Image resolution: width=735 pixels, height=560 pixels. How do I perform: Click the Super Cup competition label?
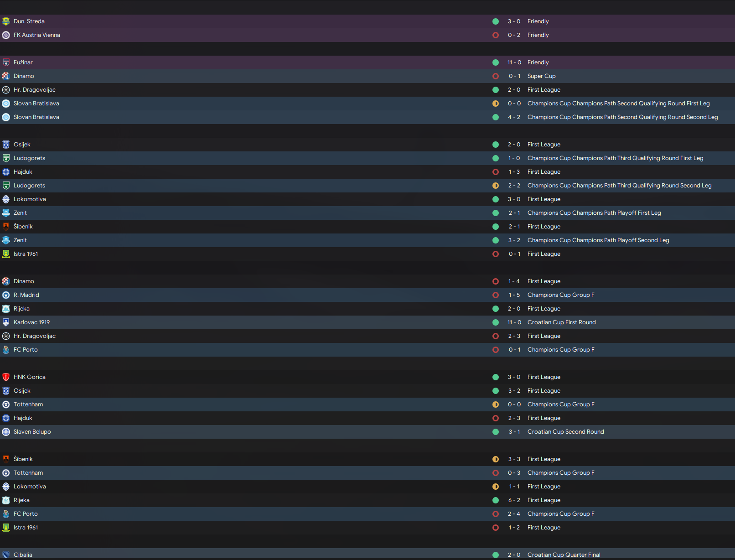pyautogui.click(x=541, y=76)
